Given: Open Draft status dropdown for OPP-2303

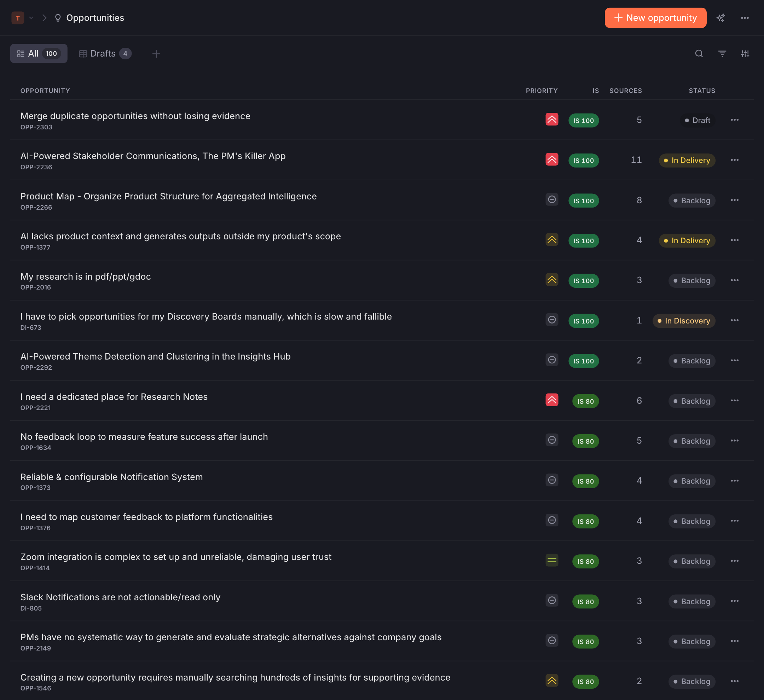Looking at the screenshot, I should click(698, 121).
